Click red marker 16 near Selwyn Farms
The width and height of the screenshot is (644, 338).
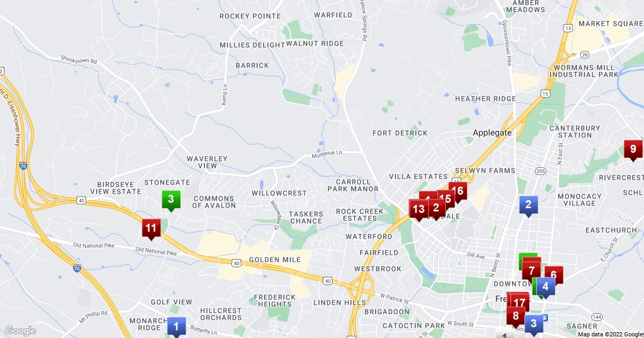458,190
